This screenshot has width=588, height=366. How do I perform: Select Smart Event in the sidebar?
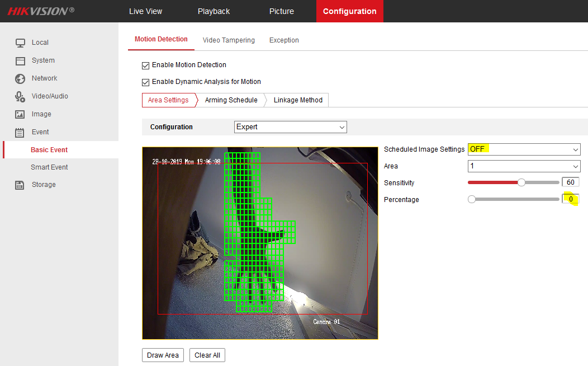click(x=49, y=167)
